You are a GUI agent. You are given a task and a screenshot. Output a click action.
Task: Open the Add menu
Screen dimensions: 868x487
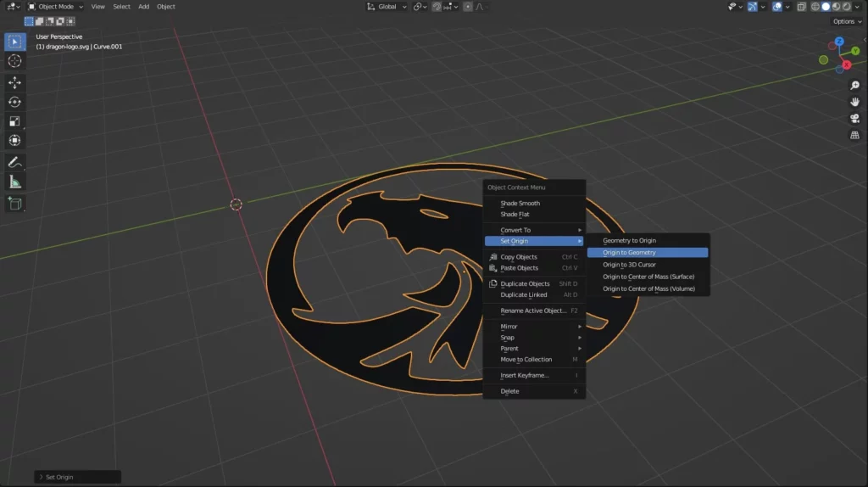(144, 7)
